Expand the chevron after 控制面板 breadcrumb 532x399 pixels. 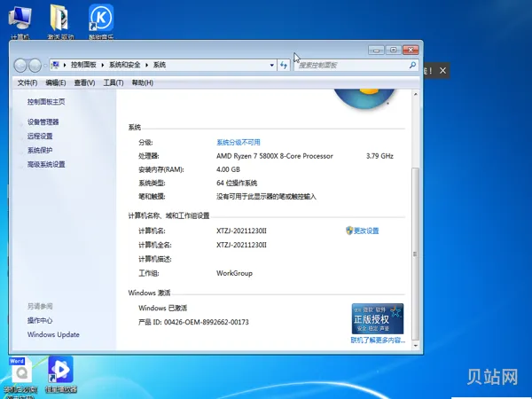[x=103, y=65]
